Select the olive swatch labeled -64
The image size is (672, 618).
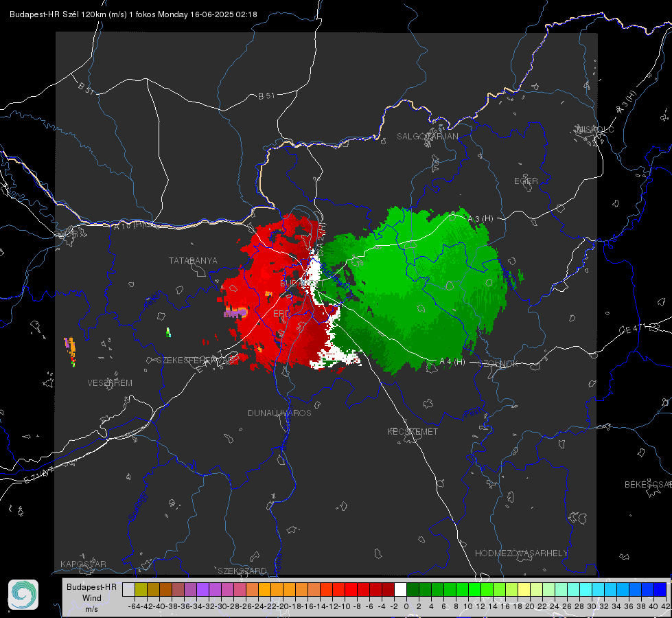(141, 589)
